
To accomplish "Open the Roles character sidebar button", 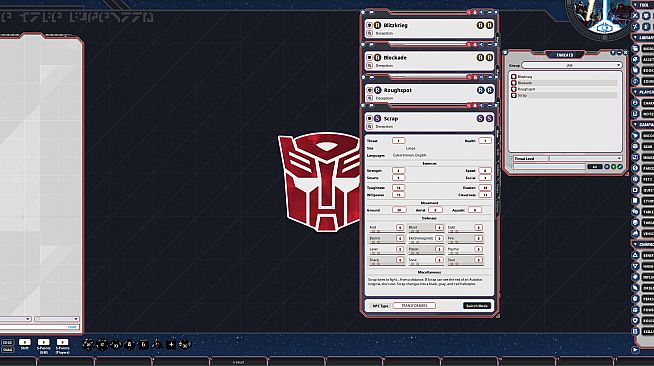I will 644,321.
